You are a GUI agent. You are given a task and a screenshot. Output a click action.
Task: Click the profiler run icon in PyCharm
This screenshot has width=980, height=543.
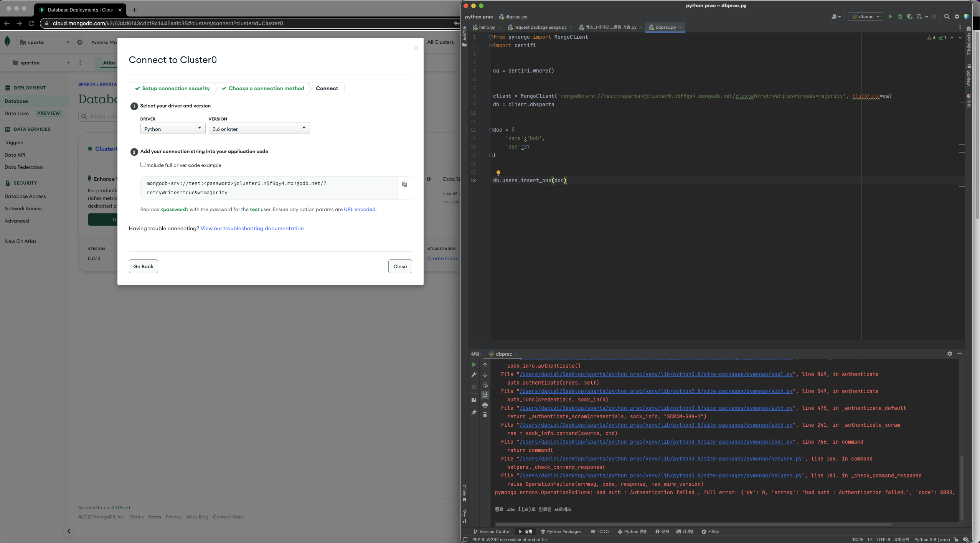pos(919,17)
